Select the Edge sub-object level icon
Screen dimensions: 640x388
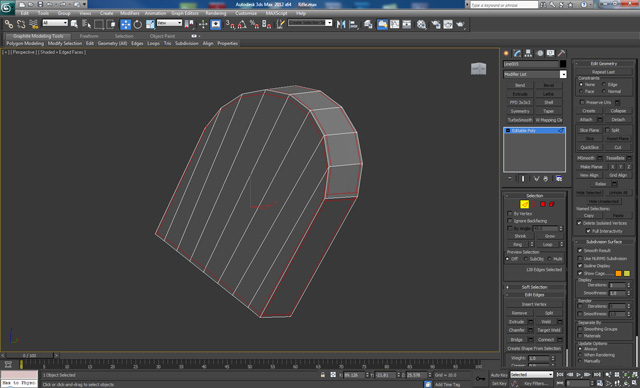(x=524, y=204)
